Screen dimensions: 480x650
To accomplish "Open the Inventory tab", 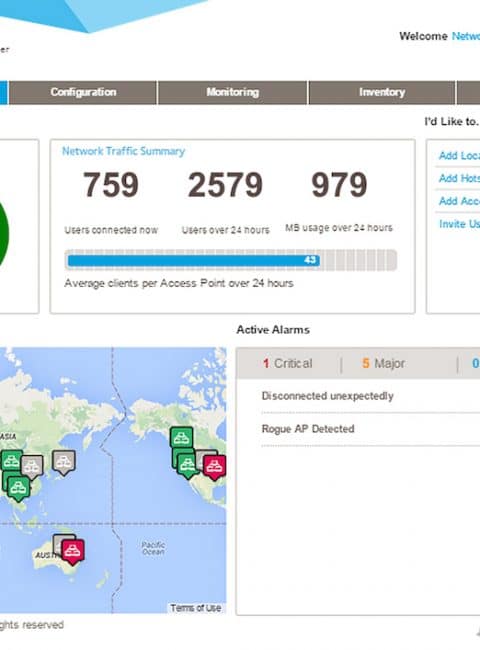I will click(x=382, y=92).
